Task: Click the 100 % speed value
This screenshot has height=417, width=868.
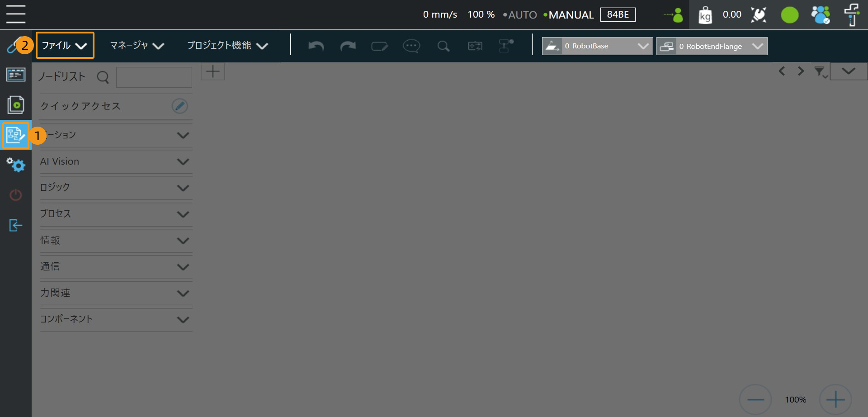Action: (x=481, y=14)
